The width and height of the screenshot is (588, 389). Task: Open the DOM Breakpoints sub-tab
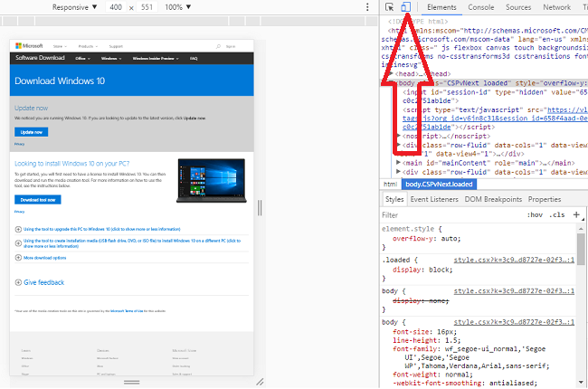pos(493,199)
